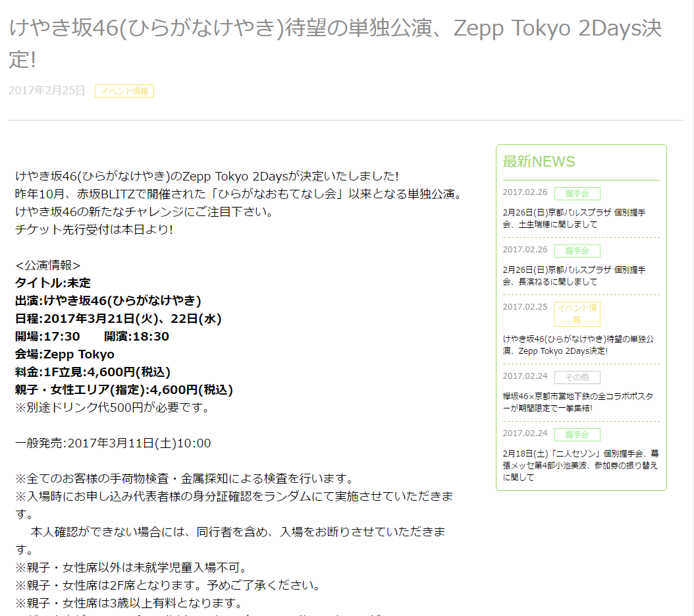
Task: Click the note 3歳以上有料となります
Action: click(x=130, y=603)
